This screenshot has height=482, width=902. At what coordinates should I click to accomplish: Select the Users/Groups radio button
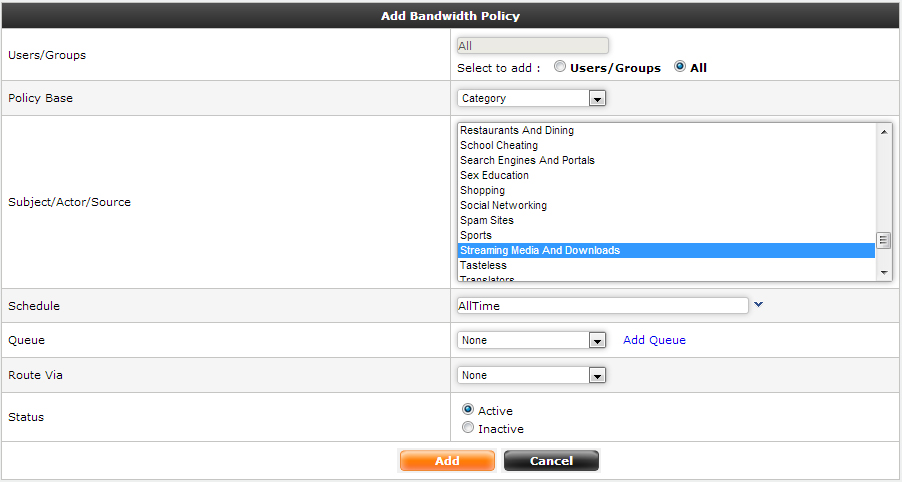tap(560, 67)
